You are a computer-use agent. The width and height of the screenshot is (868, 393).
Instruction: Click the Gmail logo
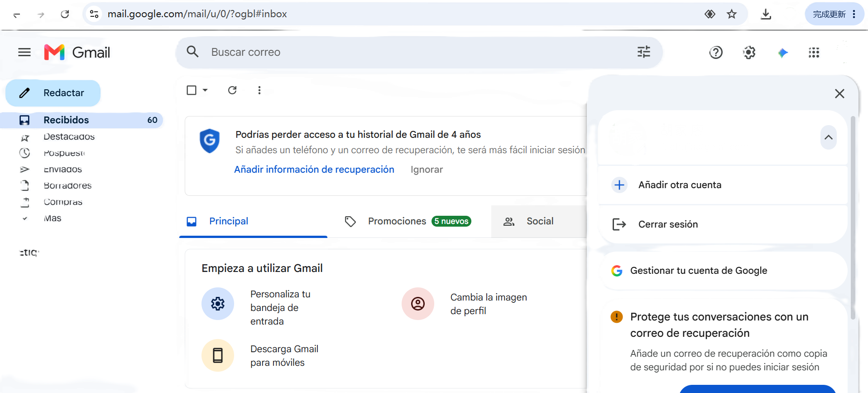coord(77,53)
